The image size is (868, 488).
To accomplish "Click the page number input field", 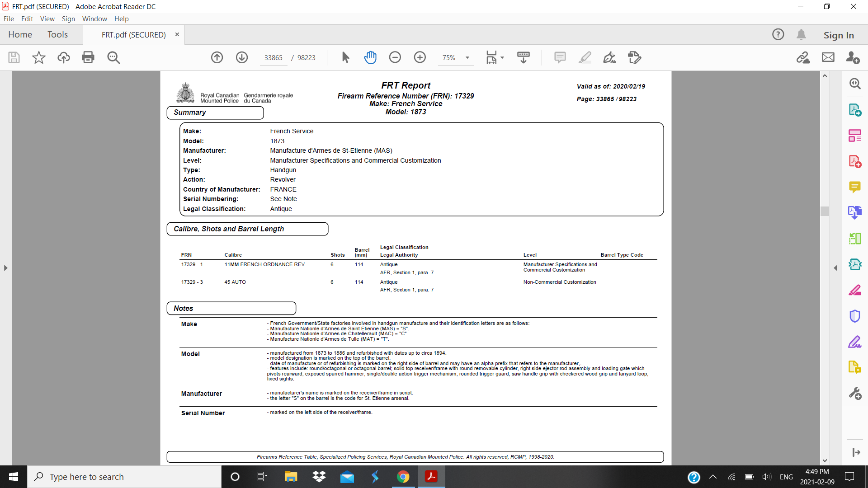I will tap(273, 57).
